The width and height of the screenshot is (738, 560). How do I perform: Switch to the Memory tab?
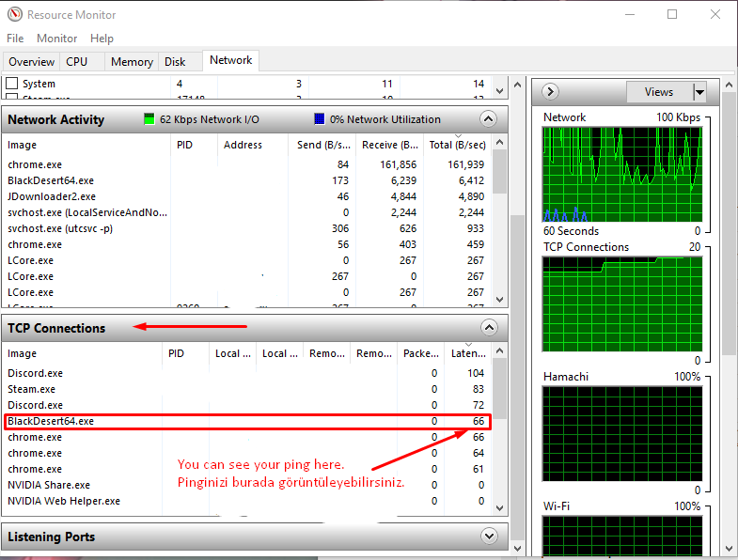coord(132,62)
